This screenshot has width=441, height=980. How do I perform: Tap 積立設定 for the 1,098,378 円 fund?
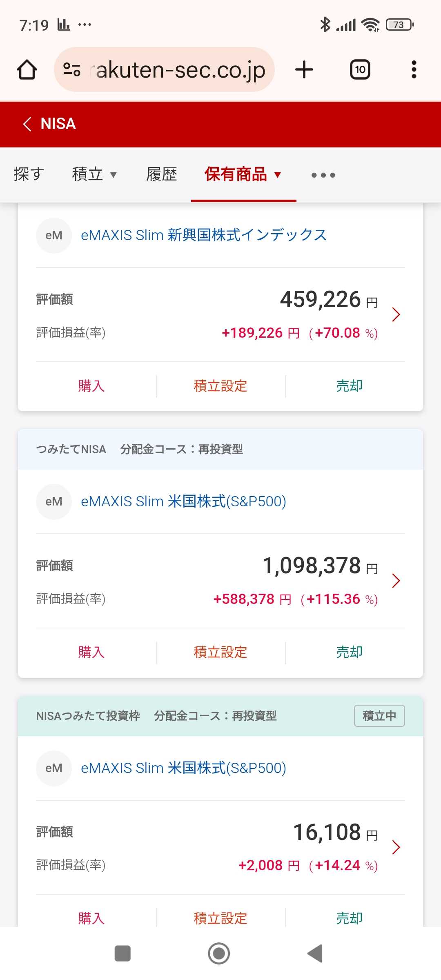click(x=220, y=652)
